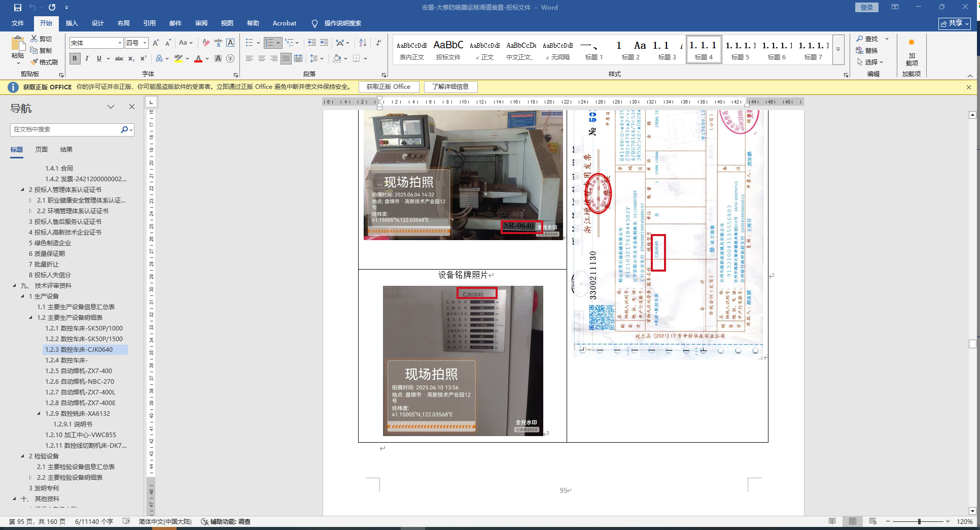The height and width of the screenshot is (530, 980).
Task: Open the font name dropdown
Action: click(x=120, y=43)
